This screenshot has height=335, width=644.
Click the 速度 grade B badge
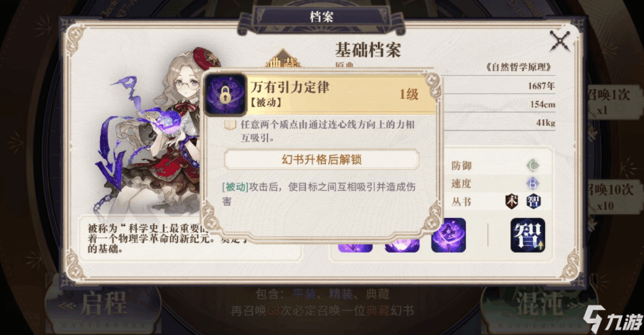tap(533, 183)
